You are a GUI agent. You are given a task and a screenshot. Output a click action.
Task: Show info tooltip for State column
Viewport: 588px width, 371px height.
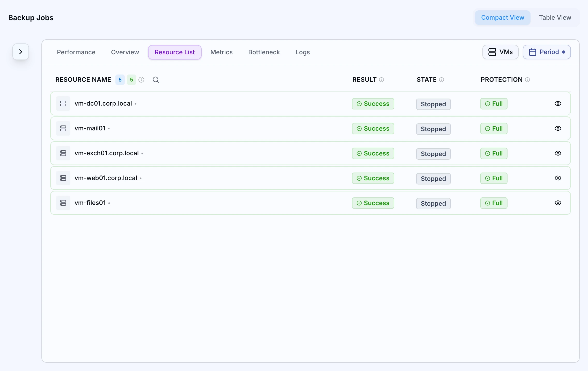click(x=442, y=80)
